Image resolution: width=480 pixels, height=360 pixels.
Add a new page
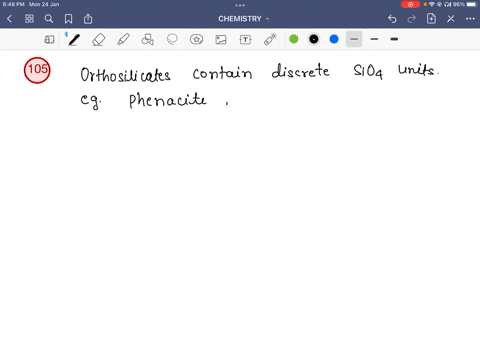click(x=431, y=19)
